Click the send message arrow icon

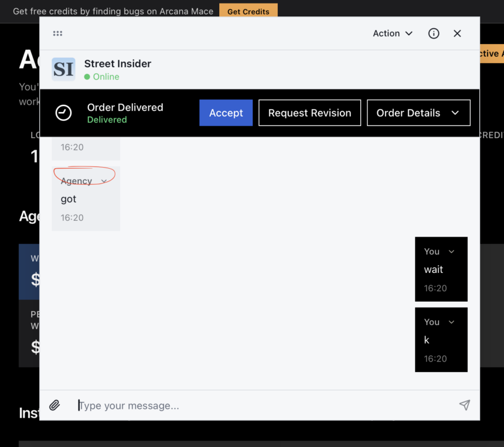(464, 405)
